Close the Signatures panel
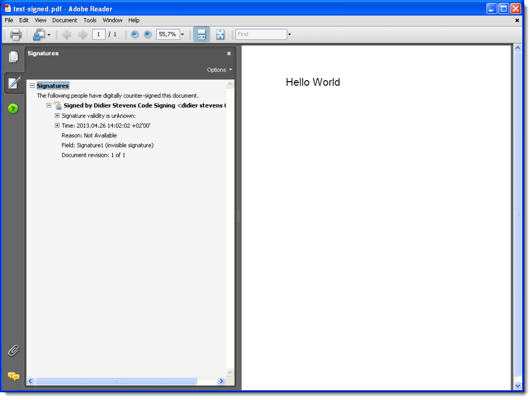 229,54
